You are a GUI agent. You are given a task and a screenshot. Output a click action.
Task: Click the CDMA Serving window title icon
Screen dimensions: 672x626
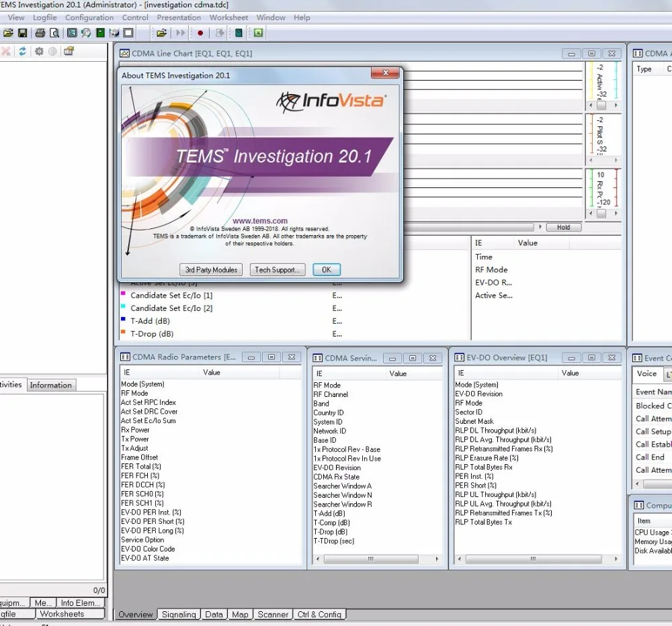pyautogui.click(x=318, y=358)
